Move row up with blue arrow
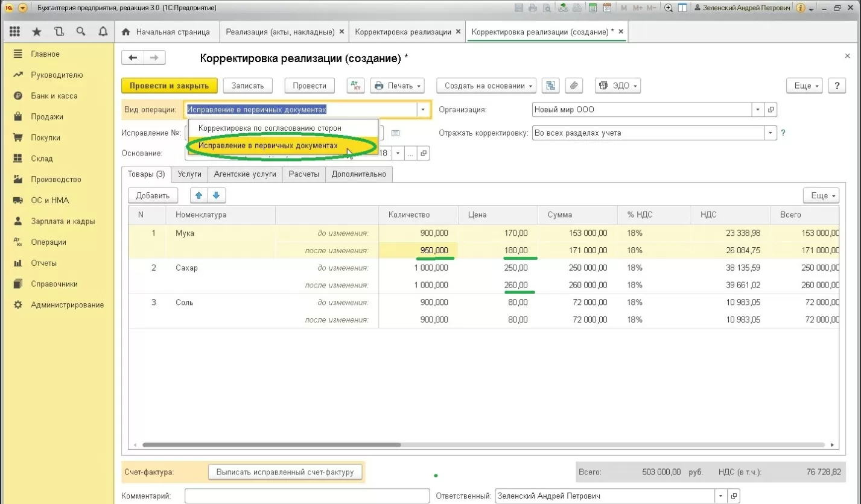This screenshot has height=504, width=861. tap(199, 195)
